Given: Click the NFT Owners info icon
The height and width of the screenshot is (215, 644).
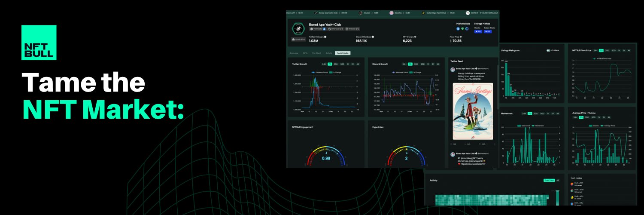Looking at the screenshot, I should point(415,37).
